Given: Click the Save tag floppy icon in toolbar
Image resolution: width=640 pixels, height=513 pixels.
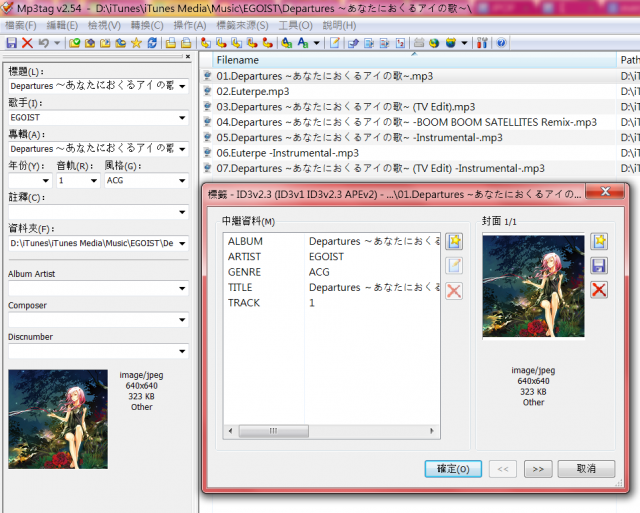Looking at the screenshot, I should (11, 42).
